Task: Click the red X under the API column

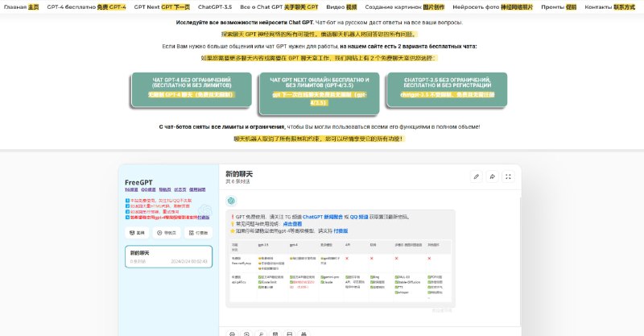Action: 347,259
